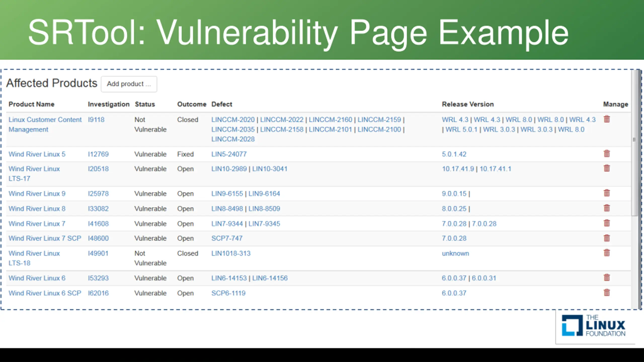
Task: Open investigation I20518
Action: click(x=98, y=169)
